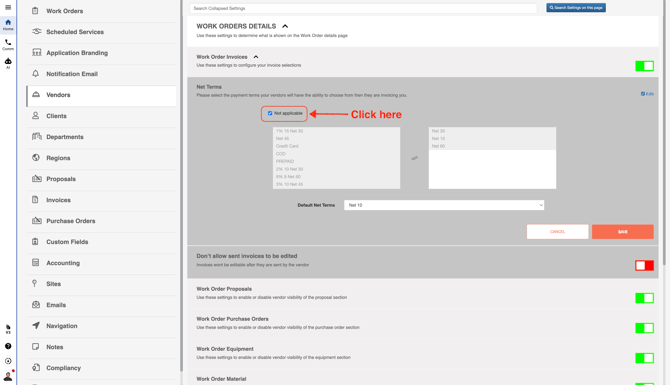Image resolution: width=670 pixels, height=385 pixels.
Task: Click the Regions globe icon
Action: point(36,158)
